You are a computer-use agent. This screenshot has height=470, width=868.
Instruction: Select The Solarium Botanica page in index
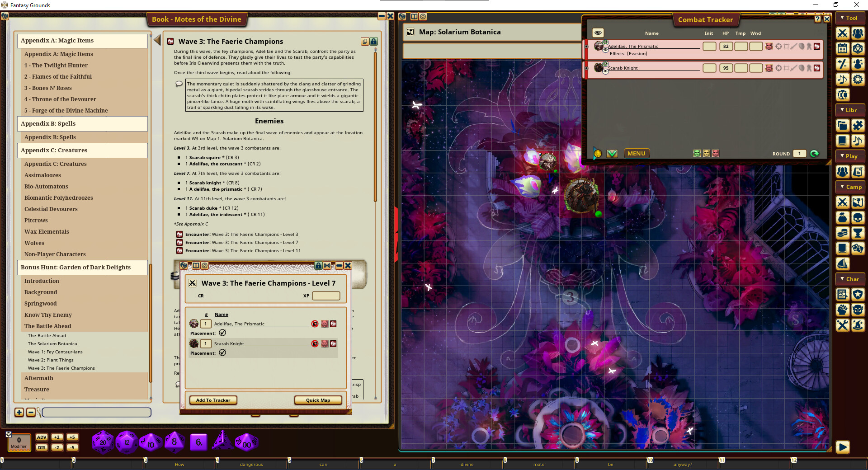point(52,344)
